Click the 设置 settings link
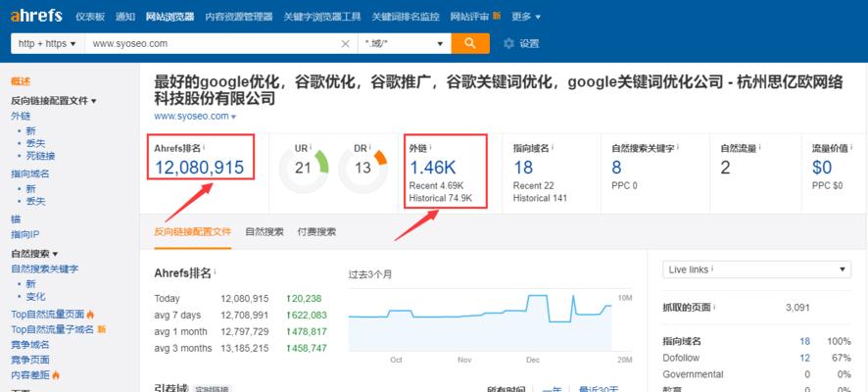Image resolution: width=868 pixels, height=392 pixels. click(529, 44)
